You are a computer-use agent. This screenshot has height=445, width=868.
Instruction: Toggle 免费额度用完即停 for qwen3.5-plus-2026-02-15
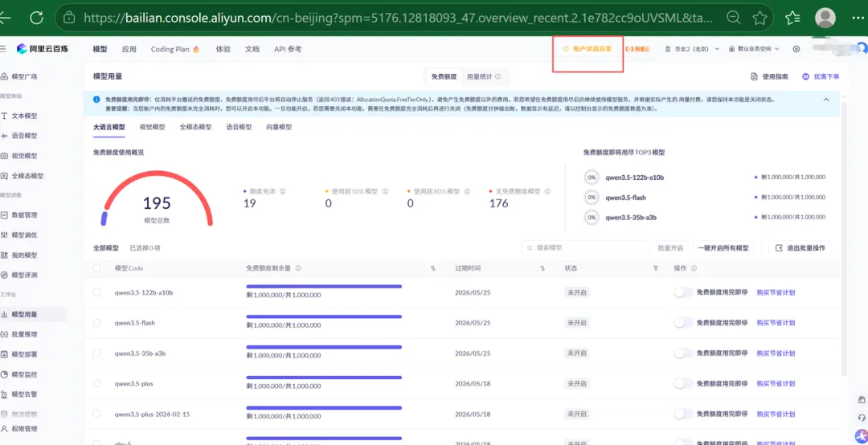[683, 414]
